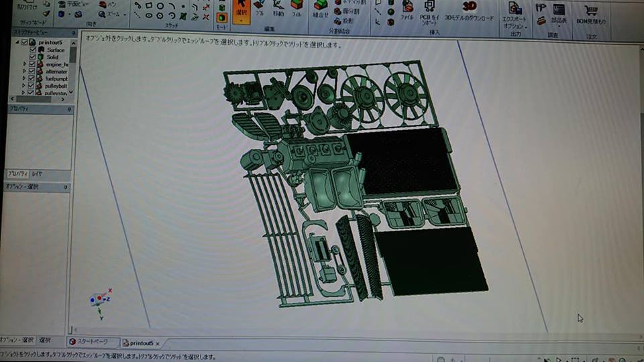Insert a file with the ファイル icon

click(x=407, y=10)
